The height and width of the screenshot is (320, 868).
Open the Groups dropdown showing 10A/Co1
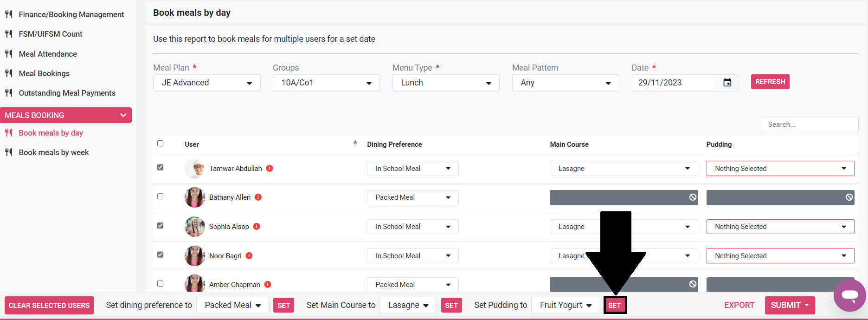pyautogui.click(x=326, y=83)
